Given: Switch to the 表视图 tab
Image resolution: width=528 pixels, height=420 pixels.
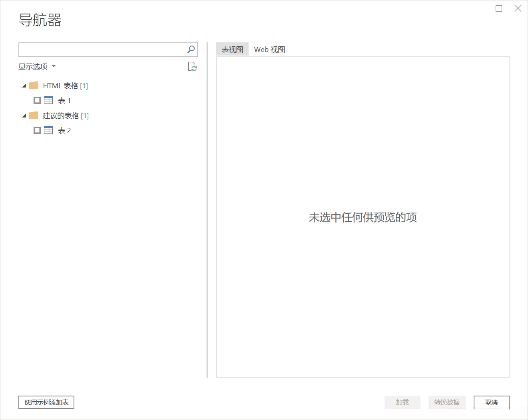Looking at the screenshot, I should pyautogui.click(x=232, y=49).
